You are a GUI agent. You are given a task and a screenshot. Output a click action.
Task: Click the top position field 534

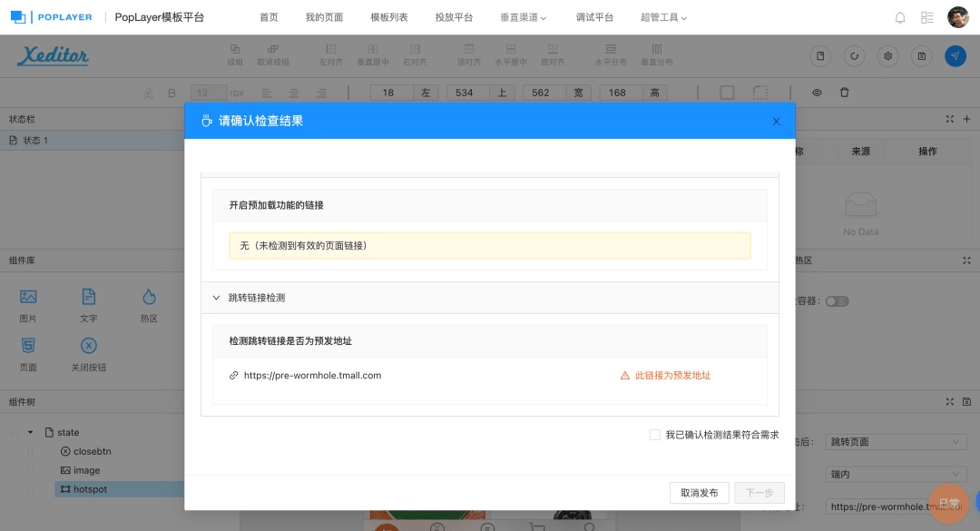468,93
